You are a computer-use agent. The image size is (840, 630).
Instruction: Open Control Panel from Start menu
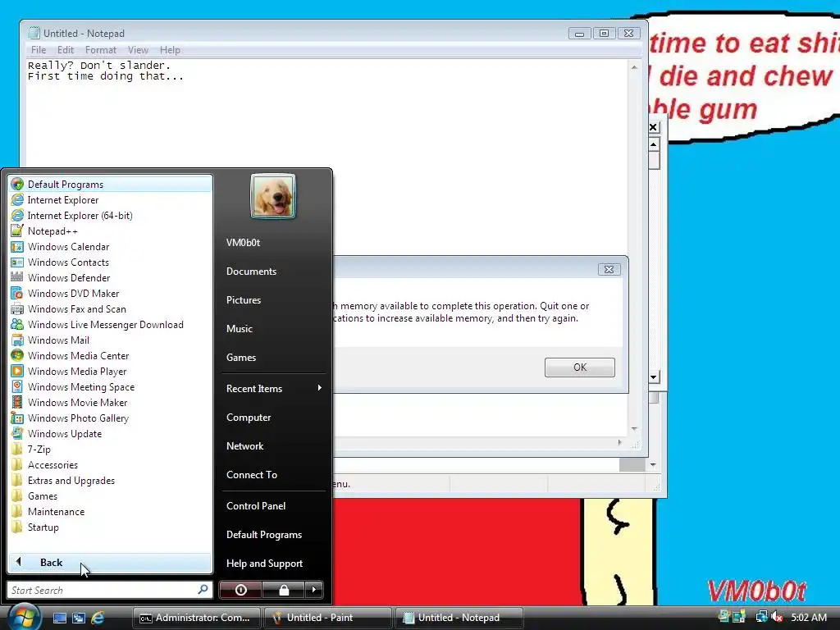[274, 505]
